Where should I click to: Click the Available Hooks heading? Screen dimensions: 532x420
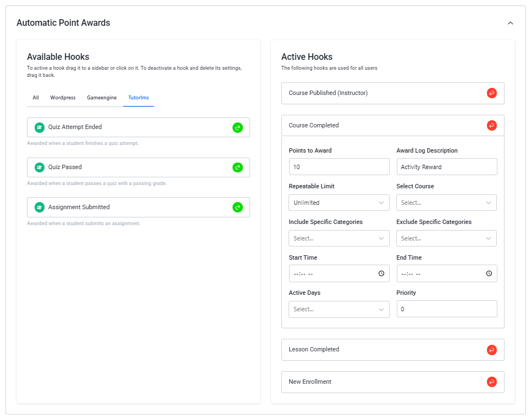58,57
